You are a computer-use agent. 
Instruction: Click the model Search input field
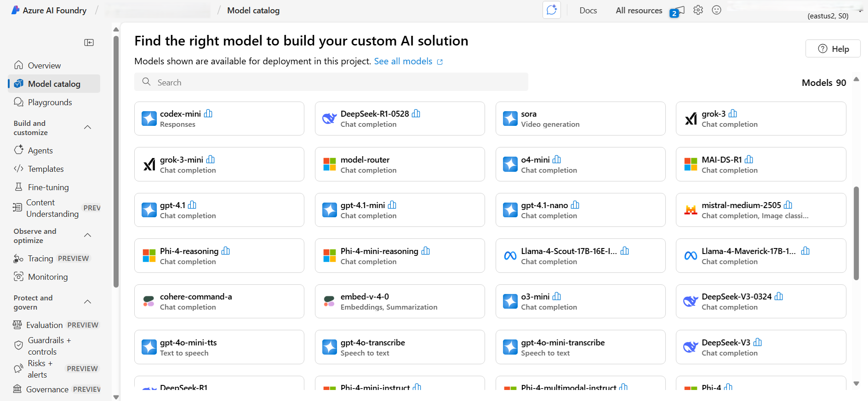tap(331, 82)
